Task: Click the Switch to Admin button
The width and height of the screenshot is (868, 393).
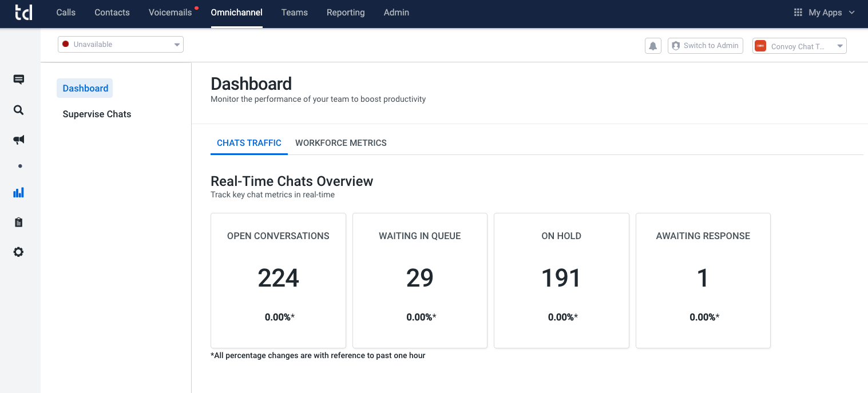Action: (705, 46)
